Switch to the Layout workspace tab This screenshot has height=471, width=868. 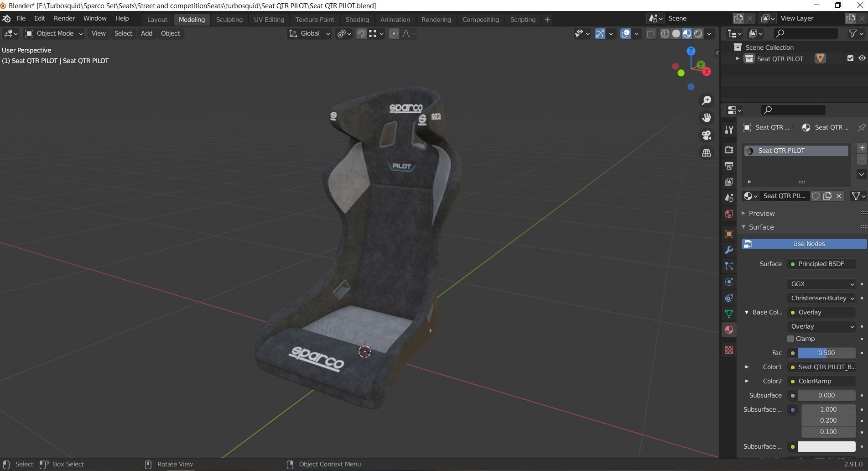click(157, 20)
